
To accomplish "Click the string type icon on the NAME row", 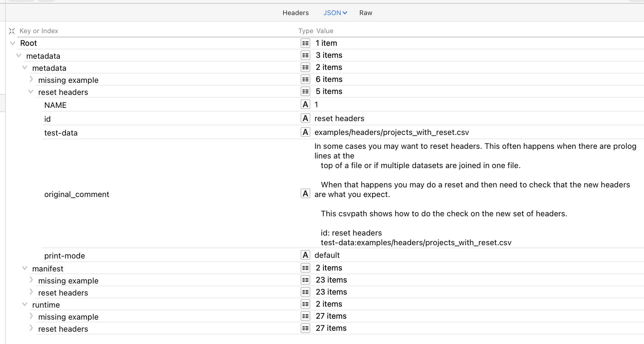I will click(305, 105).
